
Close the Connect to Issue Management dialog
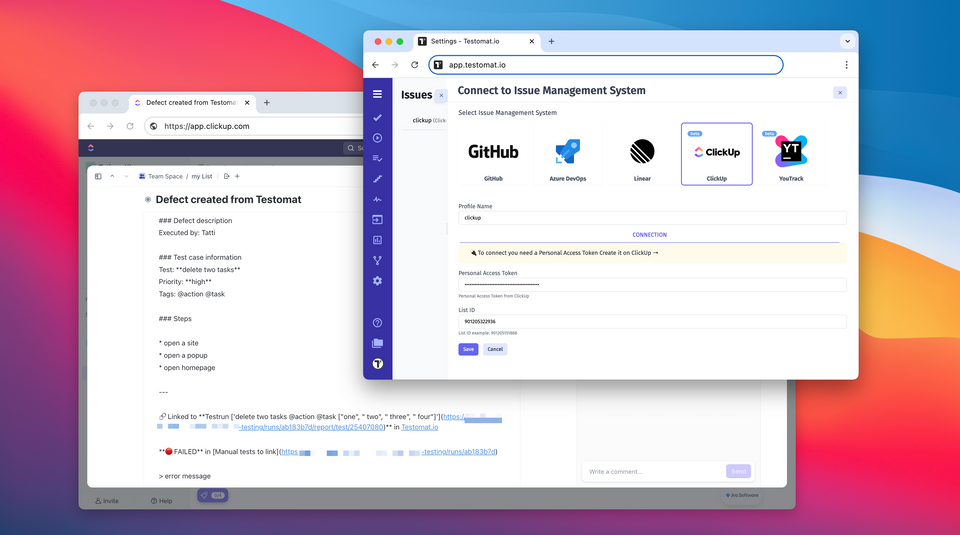pos(839,92)
